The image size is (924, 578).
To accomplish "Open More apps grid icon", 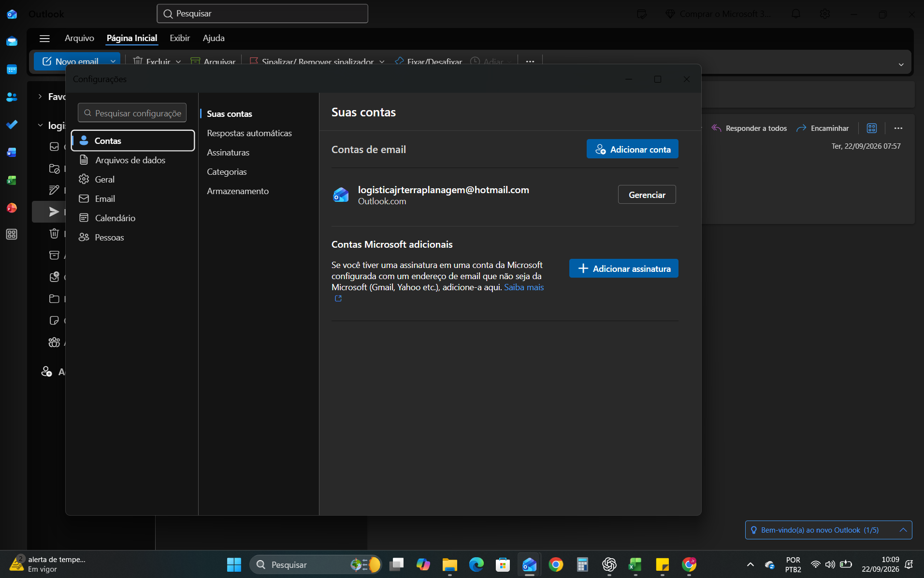I will (x=12, y=235).
